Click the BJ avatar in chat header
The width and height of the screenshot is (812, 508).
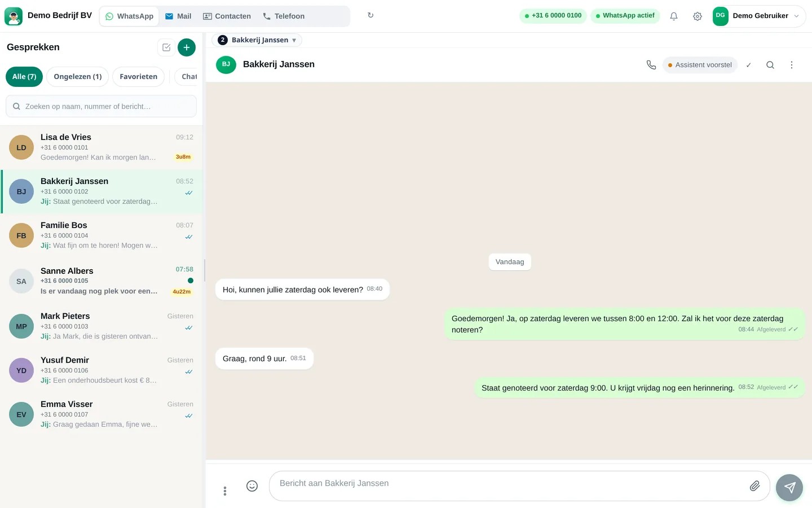pyautogui.click(x=226, y=64)
